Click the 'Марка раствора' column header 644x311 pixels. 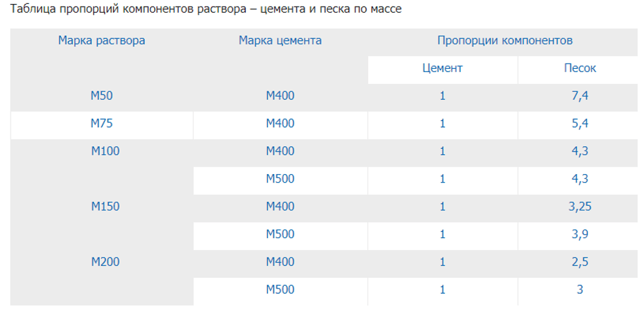[x=101, y=40]
